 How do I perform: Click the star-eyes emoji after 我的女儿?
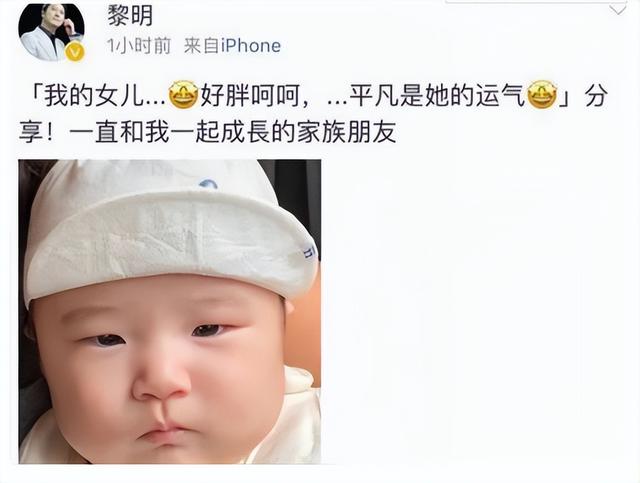coord(184,95)
